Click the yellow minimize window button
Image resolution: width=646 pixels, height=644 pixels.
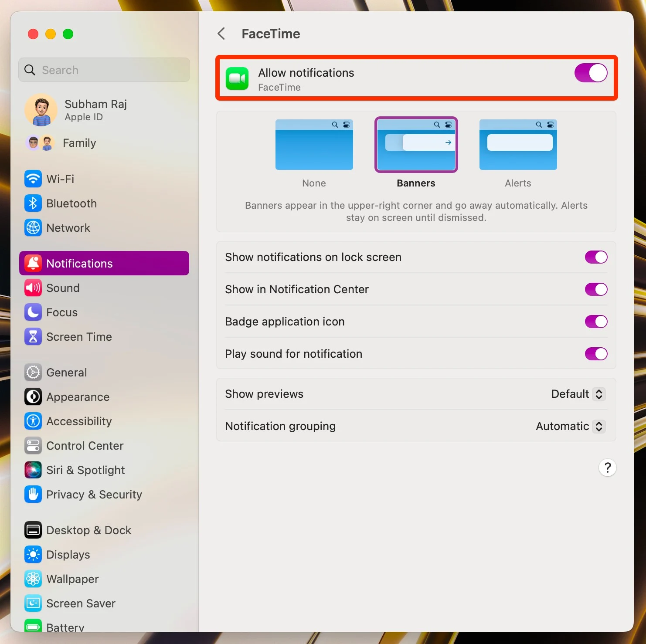click(51, 34)
